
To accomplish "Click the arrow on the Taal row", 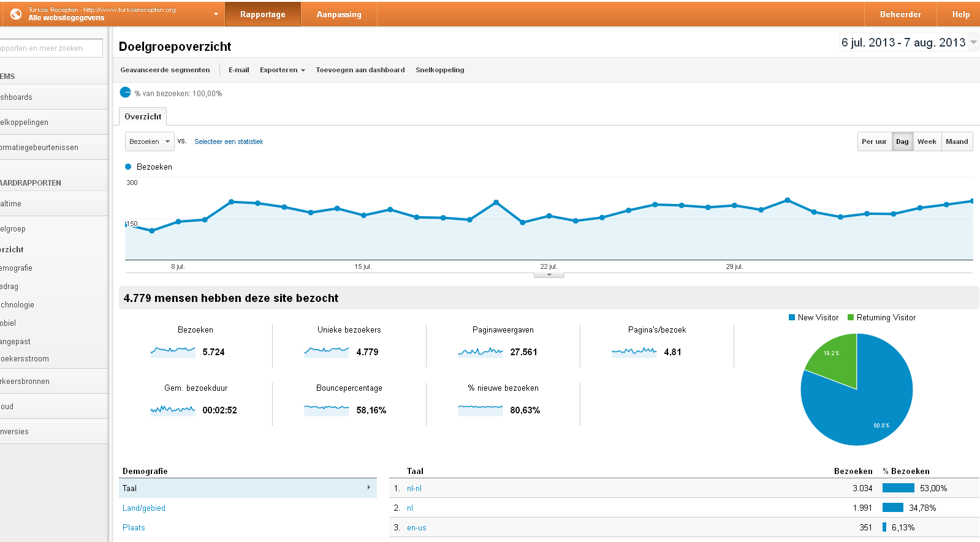I will pyautogui.click(x=369, y=487).
